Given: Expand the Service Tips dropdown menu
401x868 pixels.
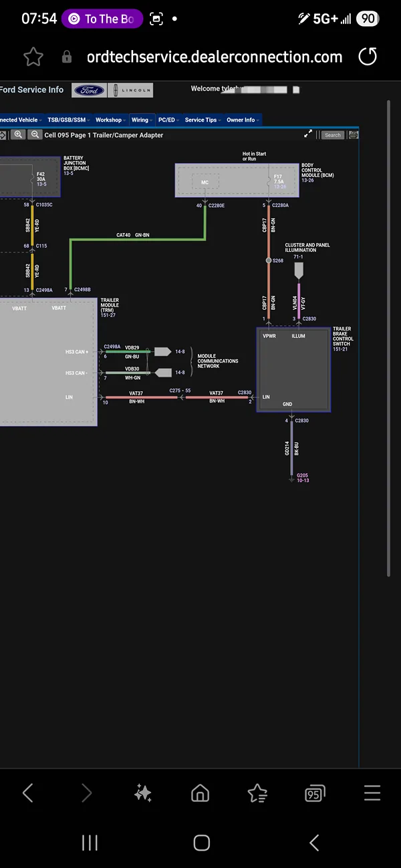Looking at the screenshot, I should coord(203,120).
